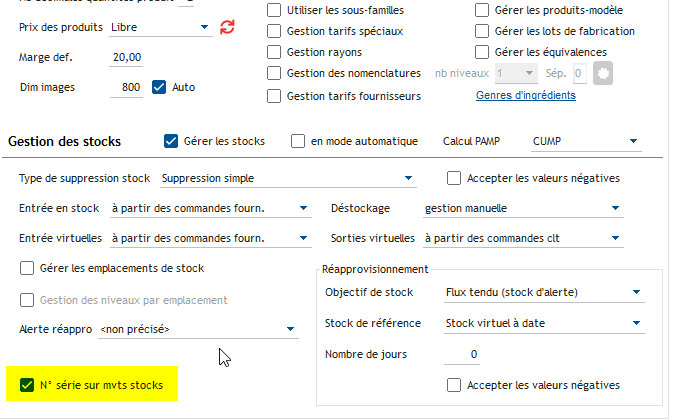This screenshot has height=420, width=690.
Task: Tick the Gérer les équivalences checkbox
Action: click(x=482, y=51)
